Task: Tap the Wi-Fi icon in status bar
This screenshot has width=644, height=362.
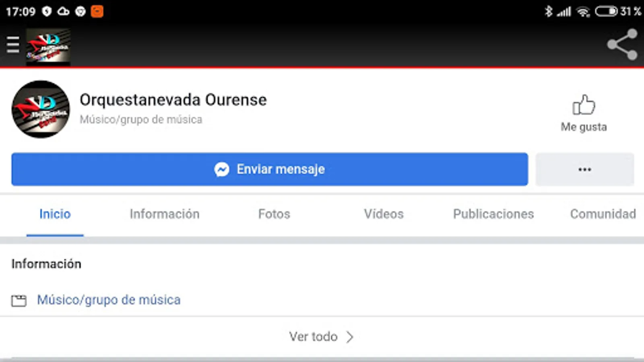Action: tap(583, 12)
